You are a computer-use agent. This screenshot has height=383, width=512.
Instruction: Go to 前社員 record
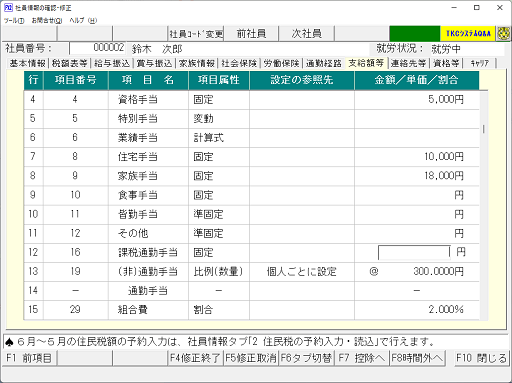point(251,34)
